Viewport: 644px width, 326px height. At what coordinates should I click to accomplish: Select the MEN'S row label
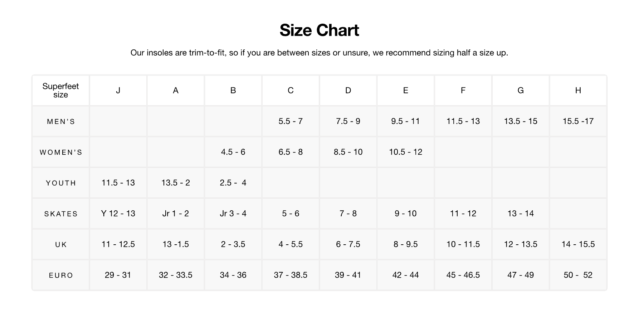(61, 121)
